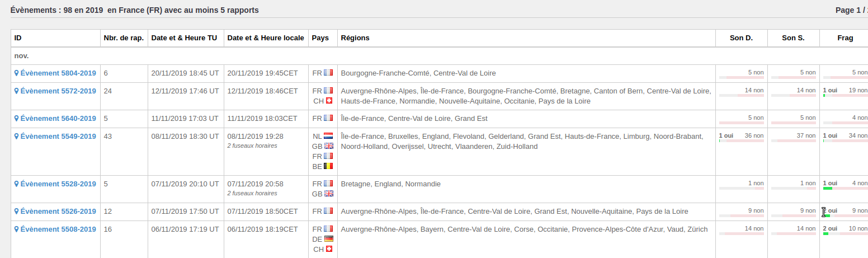868x258 pixels.
Task: Click the "nov." month group row
Action: pyautogui.click(x=22, y=56)
